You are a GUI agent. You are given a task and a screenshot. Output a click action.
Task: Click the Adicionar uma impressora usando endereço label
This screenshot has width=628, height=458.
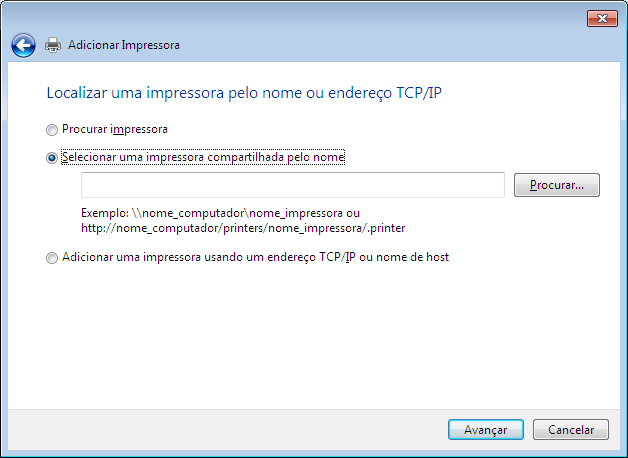click(256, 257)
